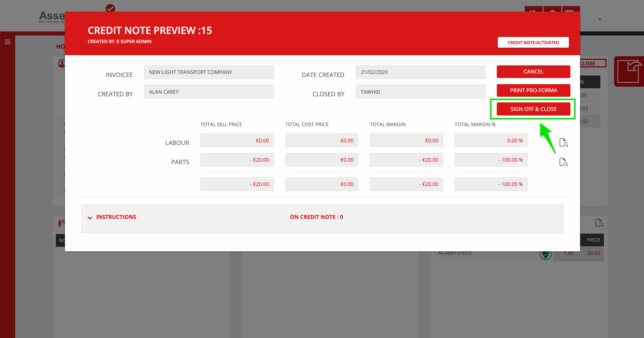The width and height of the screenshot is (644, 338).
Task: Open the top-right user dropdown arrow
Action: pyautogui.click(x=600, y=20)
